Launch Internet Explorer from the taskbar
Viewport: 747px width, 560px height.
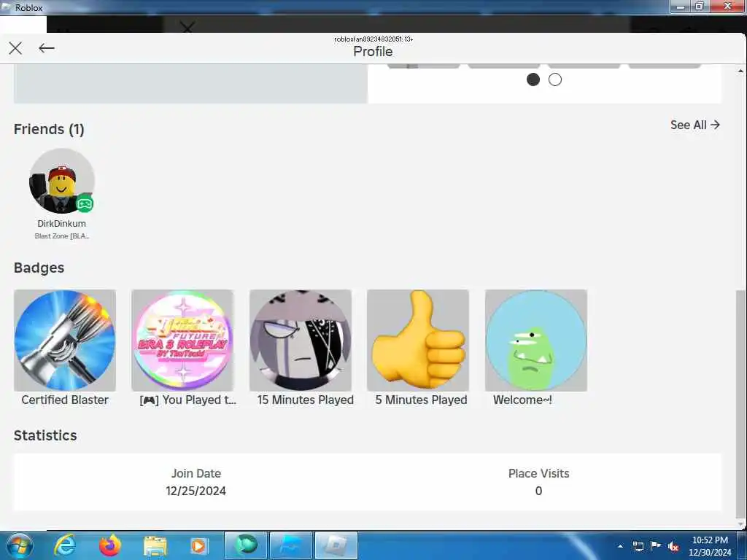pos(64,545)
